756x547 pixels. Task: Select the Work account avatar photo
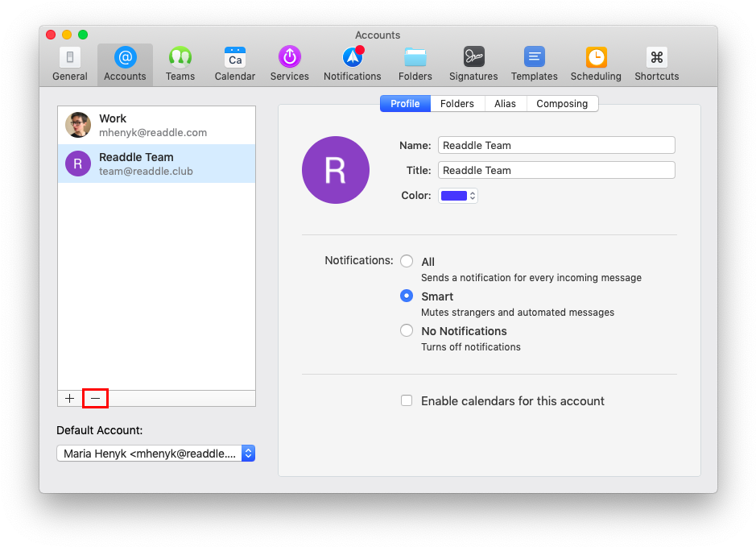[78, 125]
